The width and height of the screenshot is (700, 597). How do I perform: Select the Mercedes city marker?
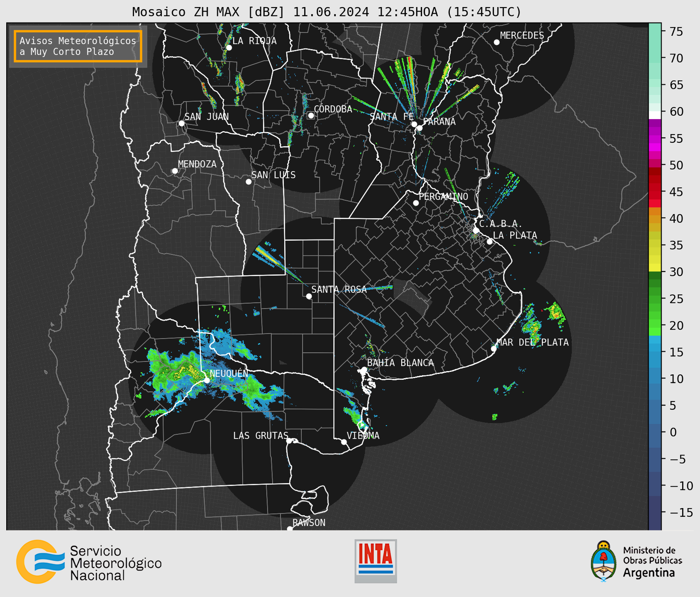click(x=496, y=42)
